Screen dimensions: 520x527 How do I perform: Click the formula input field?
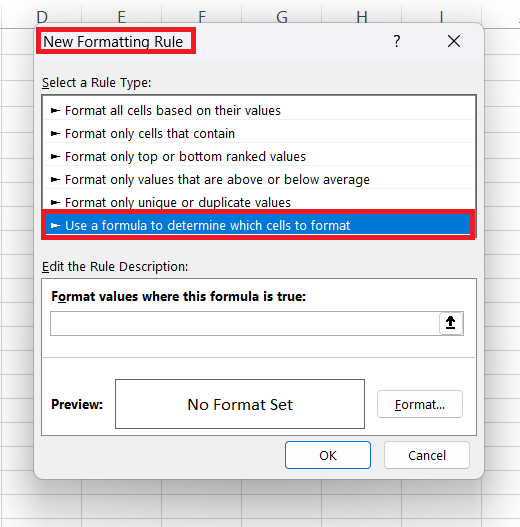(x=245, y=323)
